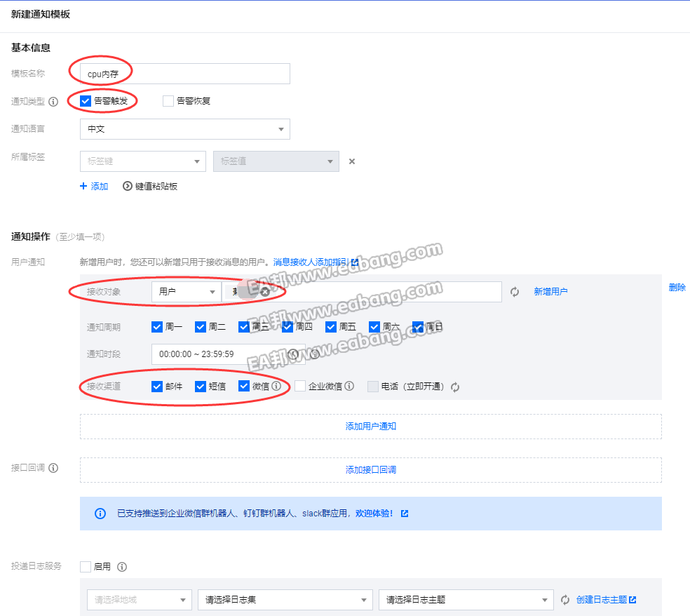Click the info icon next to 微信
Viewport: 690px width, 616px height.
(x=276, y=386)
